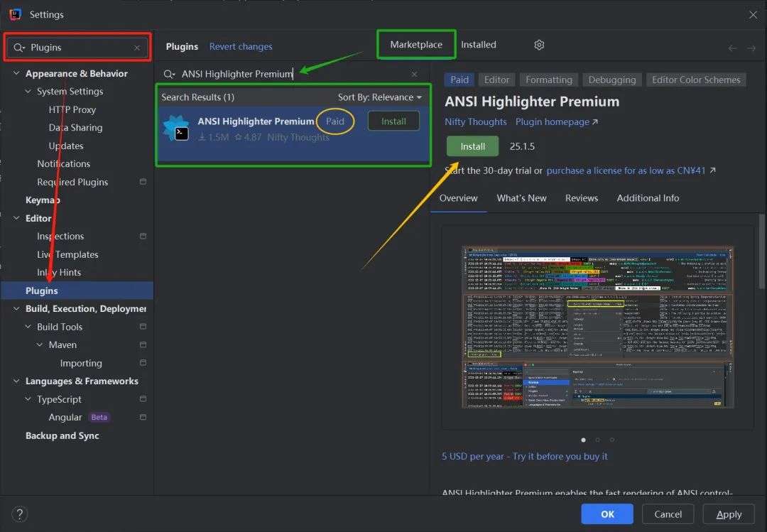
Task: Collapse the Appearance & Behavior section
Action: coord(16,73)
